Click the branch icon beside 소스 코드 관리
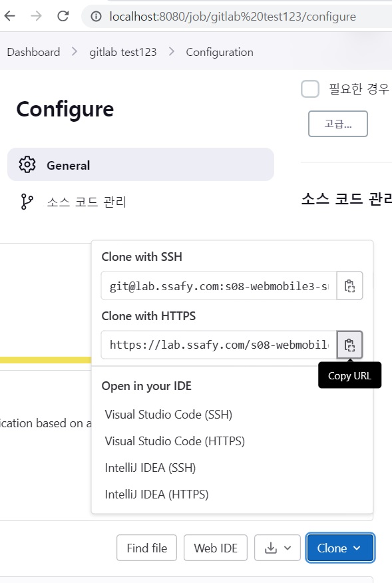The height and width of the screenshot is (583, 392). (27, 202)
